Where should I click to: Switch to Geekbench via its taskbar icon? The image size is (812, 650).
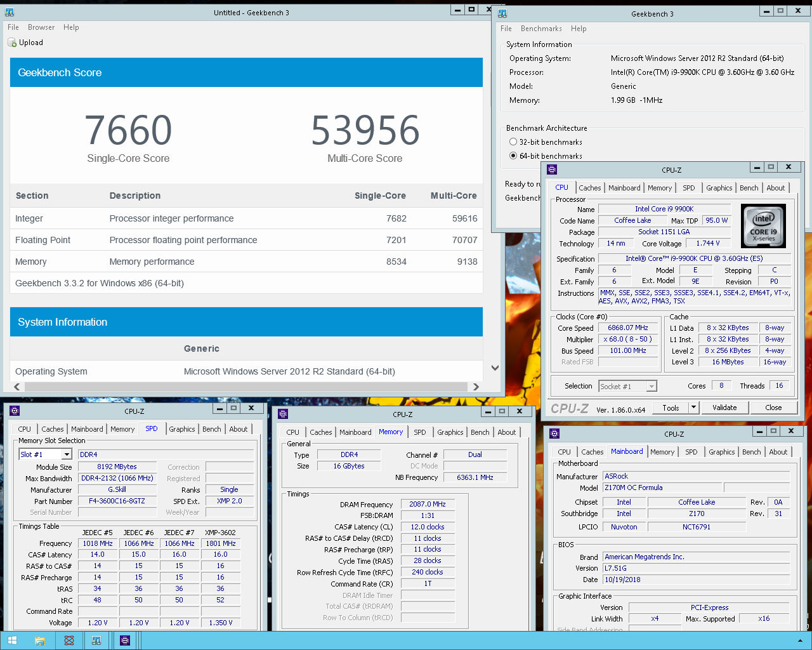(x=96, y=640)
